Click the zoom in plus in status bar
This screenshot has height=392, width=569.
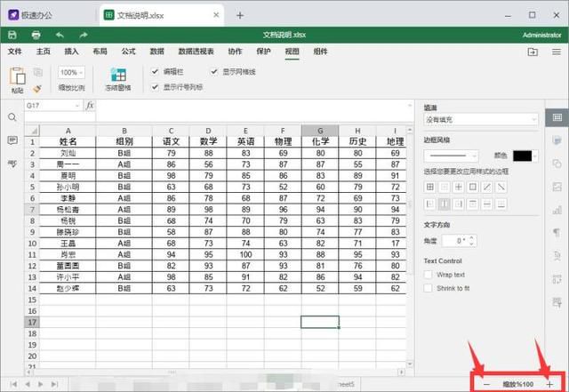(549, 384)
